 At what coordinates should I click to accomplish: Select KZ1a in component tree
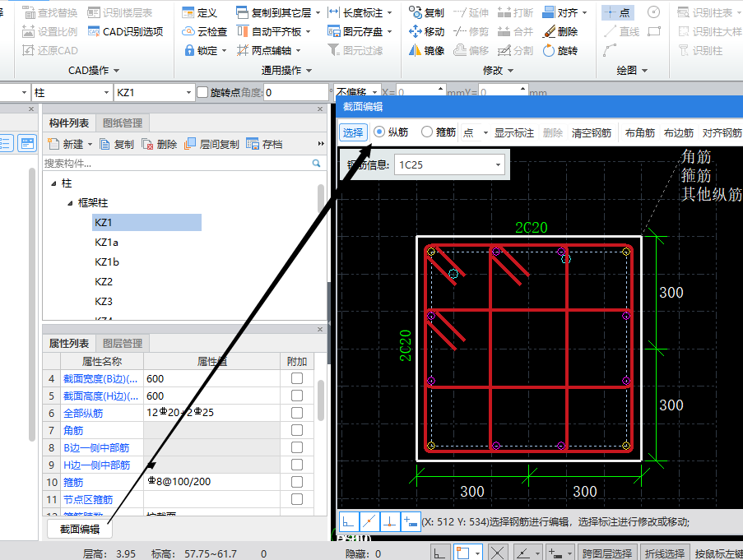pos(107,243)
